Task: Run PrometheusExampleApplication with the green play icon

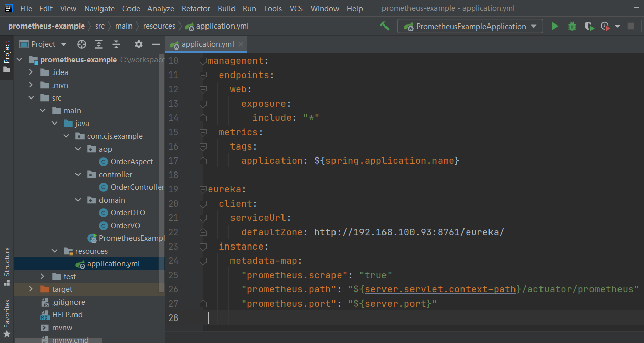Action: point(555,26)
